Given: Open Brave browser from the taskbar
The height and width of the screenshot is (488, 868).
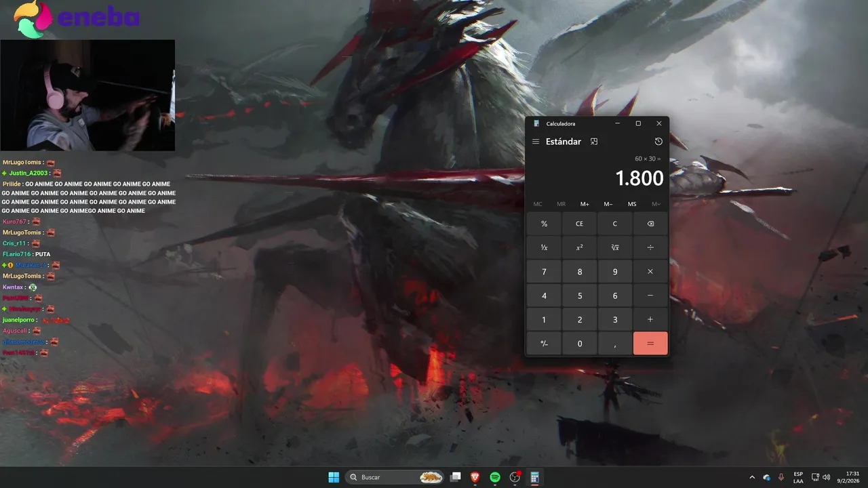Looking at the screenshot, I should (475, 477).
